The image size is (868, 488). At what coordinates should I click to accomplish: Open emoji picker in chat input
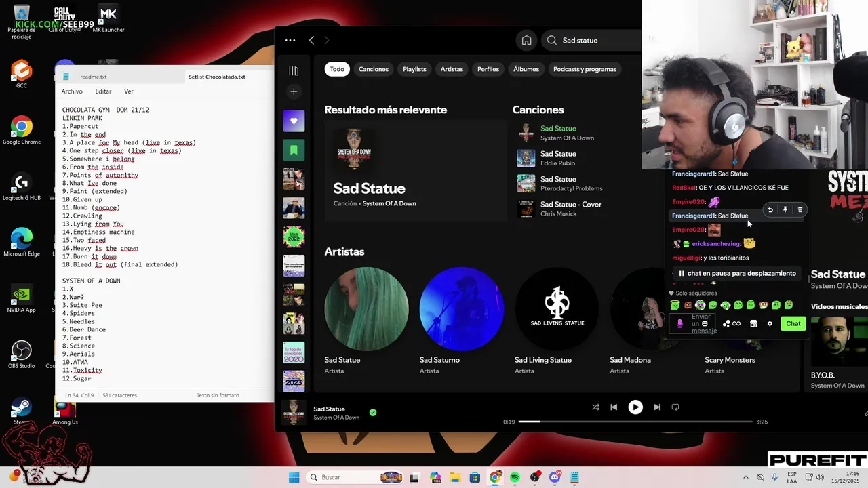point(705,324)
